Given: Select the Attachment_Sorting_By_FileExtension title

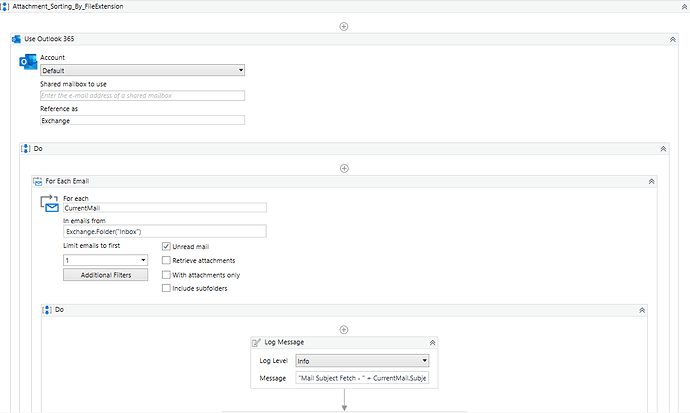Looking at the screenshot, I should 68,7.
